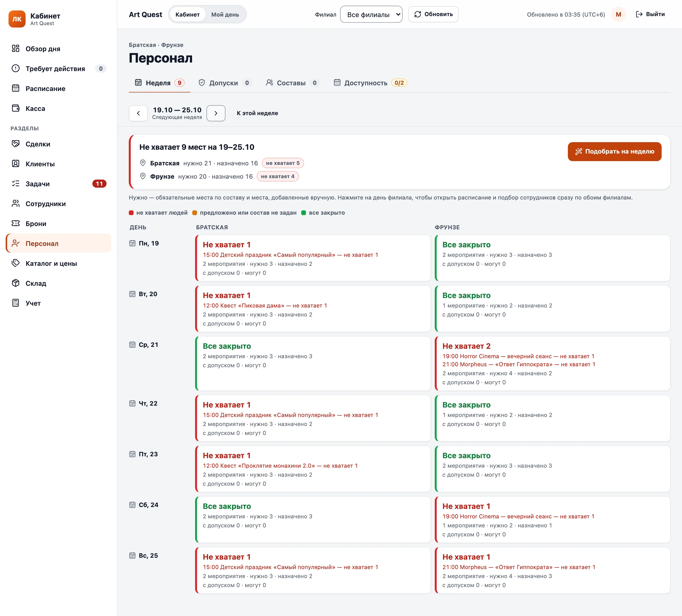The height and width of the screenshot is (616, 682).
Task: Click the Каталог и цены tag icon
Action: [16, 263]
